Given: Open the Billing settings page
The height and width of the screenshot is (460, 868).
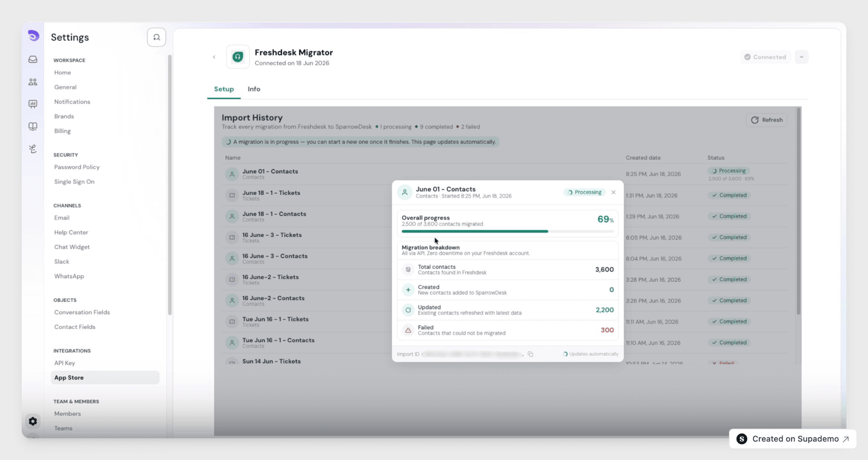Looking at the screenshot, I should point(62,131).
